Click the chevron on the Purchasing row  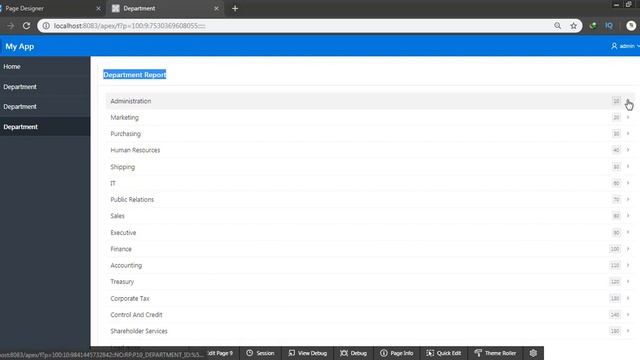point(628,134)
